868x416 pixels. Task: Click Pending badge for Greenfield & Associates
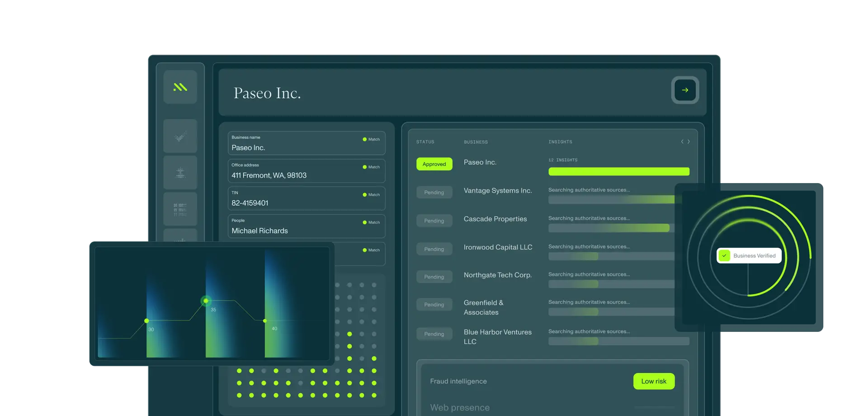pyautogui.click(x=434, y=305)
